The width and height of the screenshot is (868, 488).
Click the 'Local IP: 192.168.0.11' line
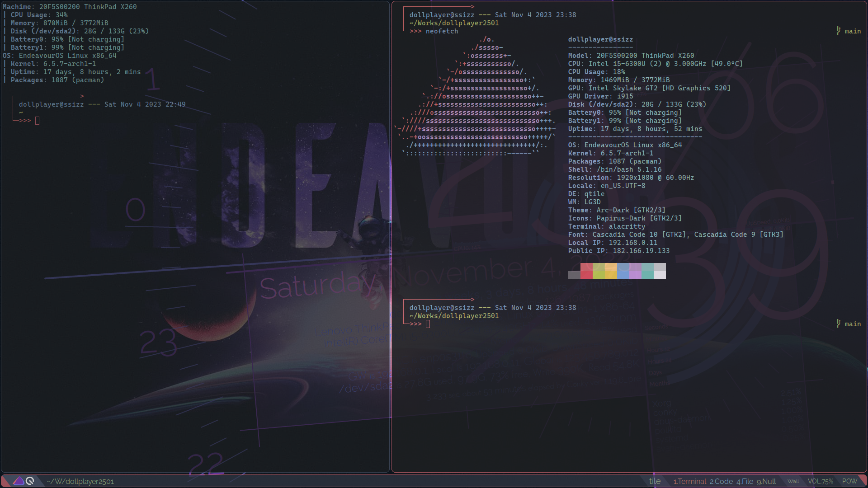click(613, 243)
